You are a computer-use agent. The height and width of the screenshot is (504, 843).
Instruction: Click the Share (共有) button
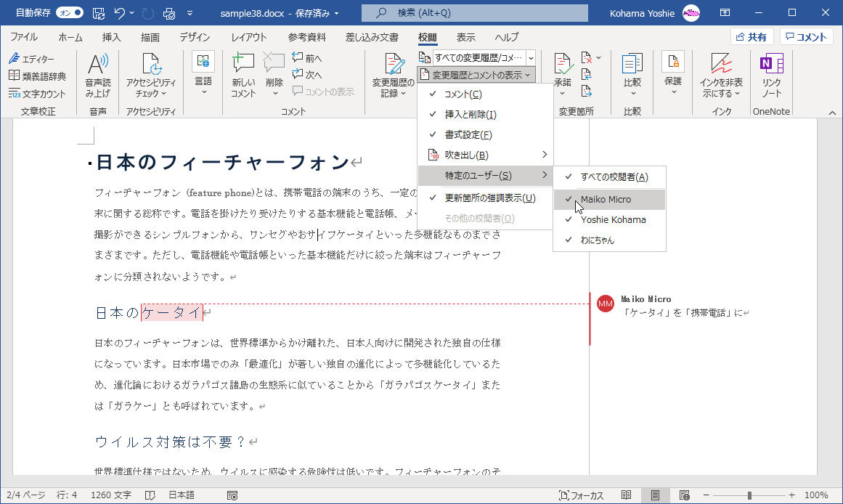751,37
